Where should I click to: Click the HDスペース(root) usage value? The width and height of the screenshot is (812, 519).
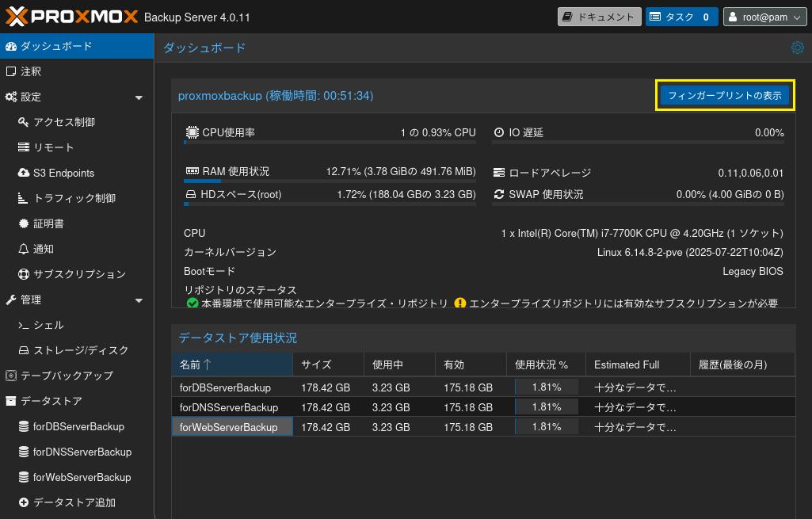406,194
